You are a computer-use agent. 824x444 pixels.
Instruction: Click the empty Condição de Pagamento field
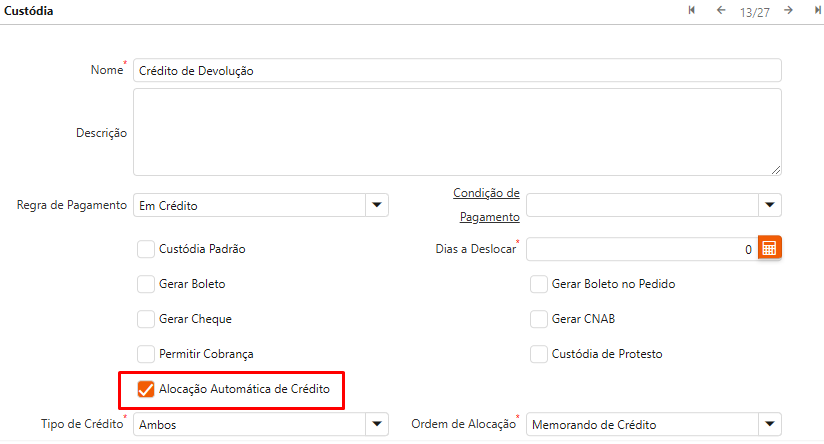tap(642, 205)
